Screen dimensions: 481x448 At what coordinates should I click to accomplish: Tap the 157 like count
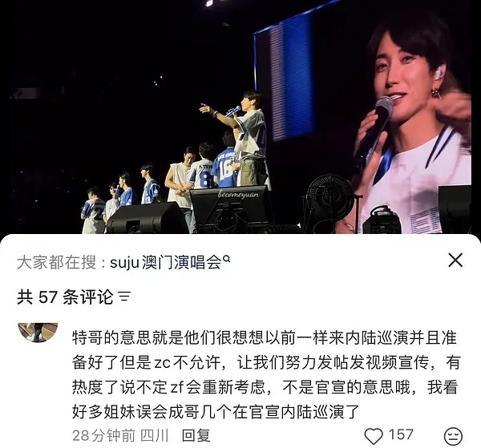401,434
